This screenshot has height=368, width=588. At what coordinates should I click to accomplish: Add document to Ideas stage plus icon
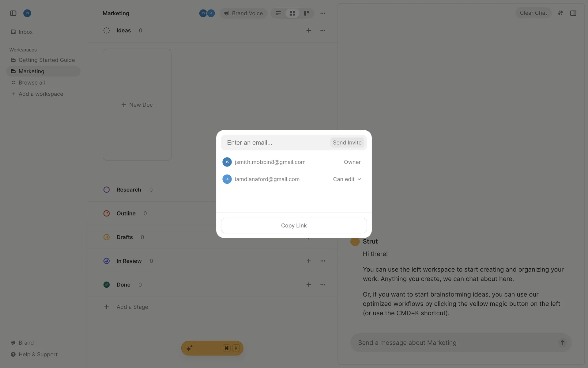(x=309, y=30)
